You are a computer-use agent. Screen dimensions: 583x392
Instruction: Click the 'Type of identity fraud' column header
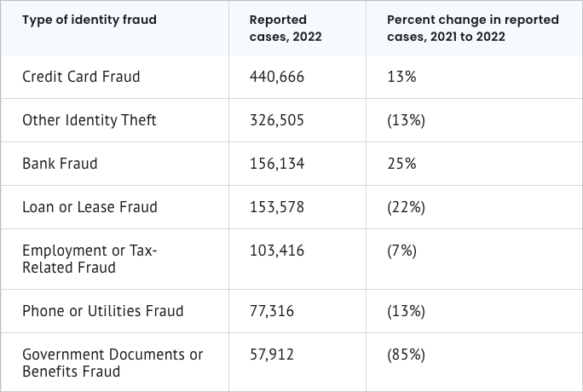coord(89,20)
